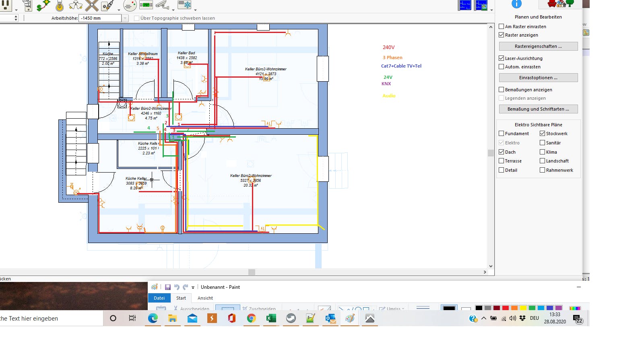
Task: Open the 2D floor plan view icon
Action: coord(464,5)
